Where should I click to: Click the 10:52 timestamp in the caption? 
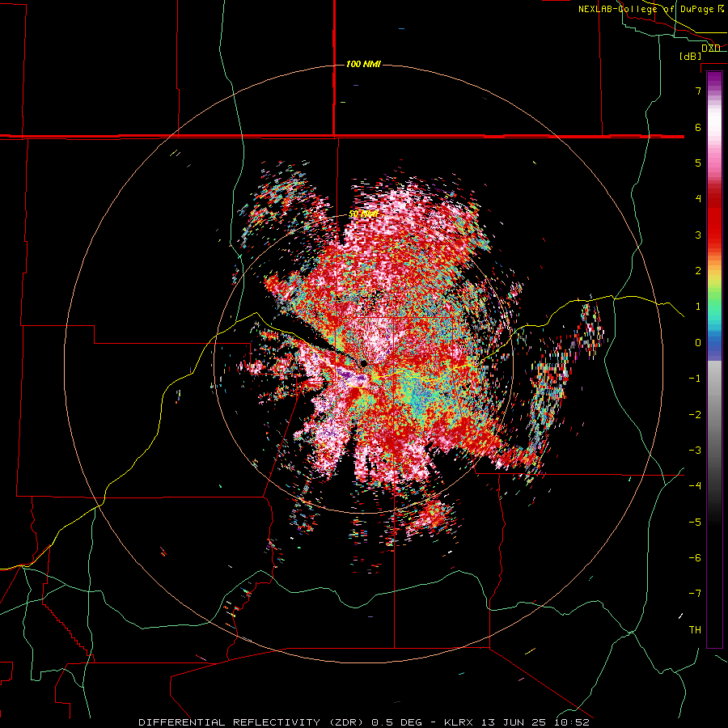pos(572,722)
